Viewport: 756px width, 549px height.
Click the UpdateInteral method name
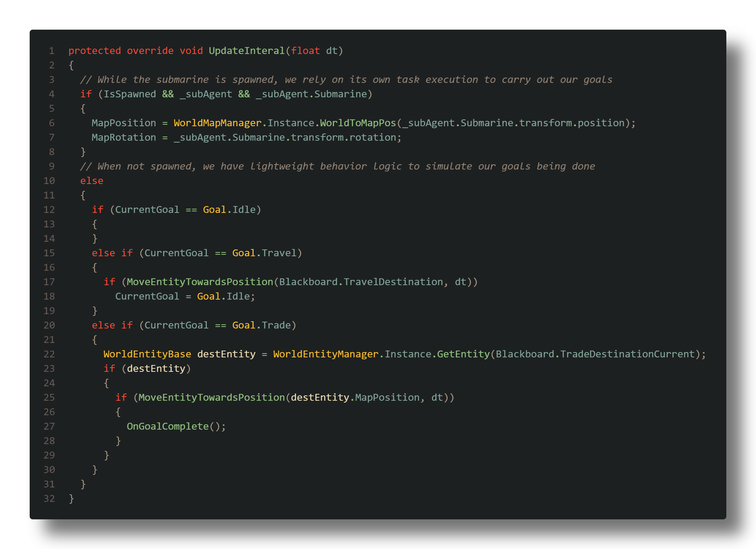[246, 50]
